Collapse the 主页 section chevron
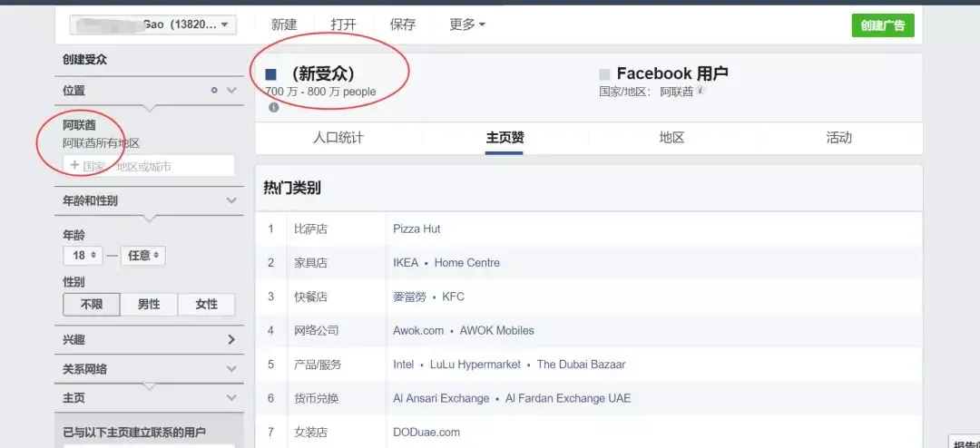The image size is (980, 448). click(232, 398)
